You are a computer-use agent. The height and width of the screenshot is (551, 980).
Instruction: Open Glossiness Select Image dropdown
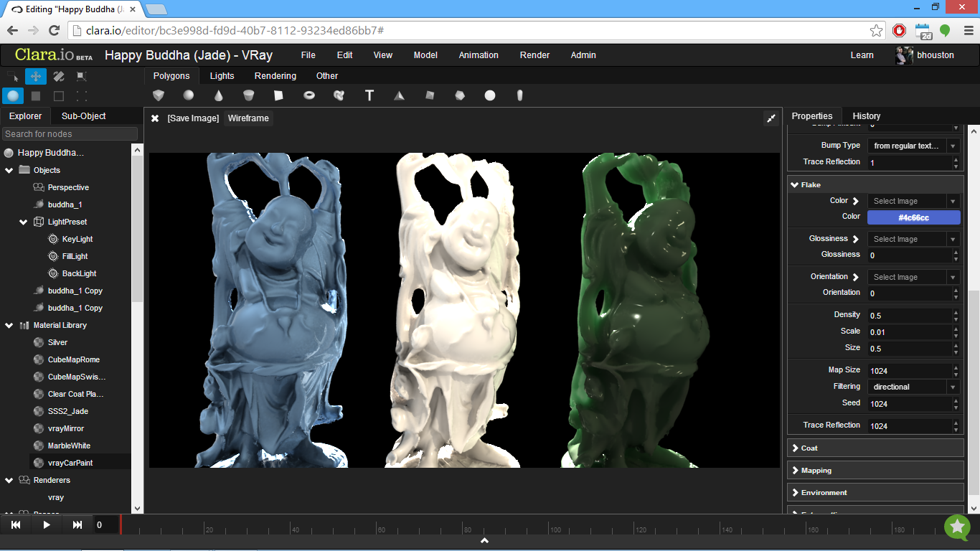pos(913,239)
